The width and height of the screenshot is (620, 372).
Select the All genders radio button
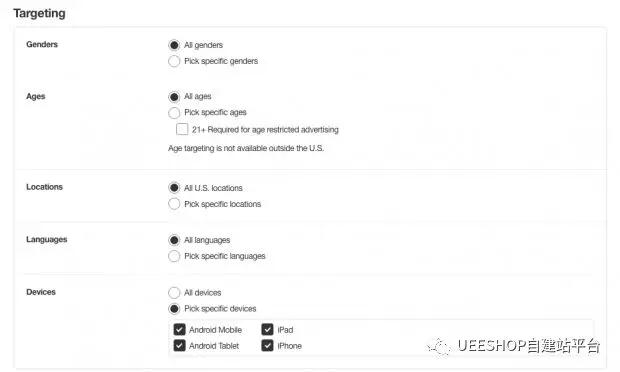click(174, 45)
